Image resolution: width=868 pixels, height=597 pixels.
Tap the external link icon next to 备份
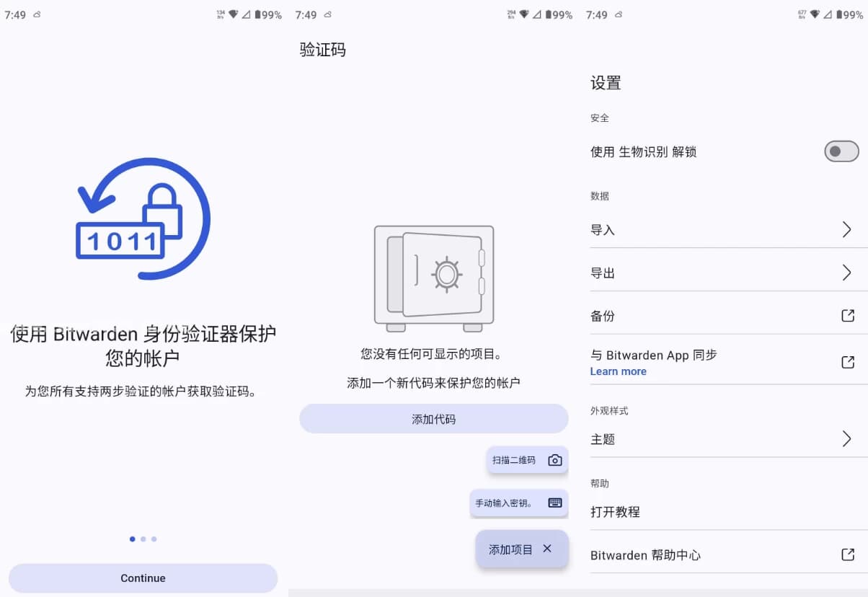tap(849, 315)
